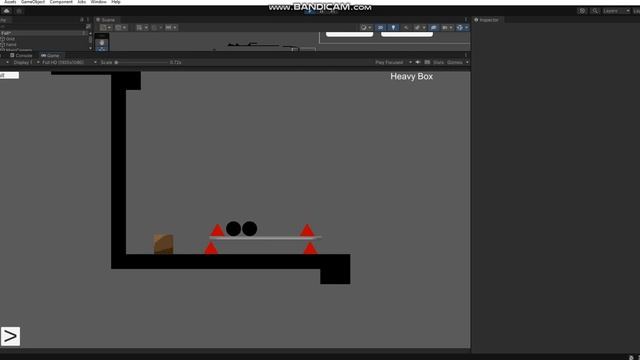Screen dimensions: 640x360
Task: Select the View hand tool in Scene
Action: click(x=102, y=42)
